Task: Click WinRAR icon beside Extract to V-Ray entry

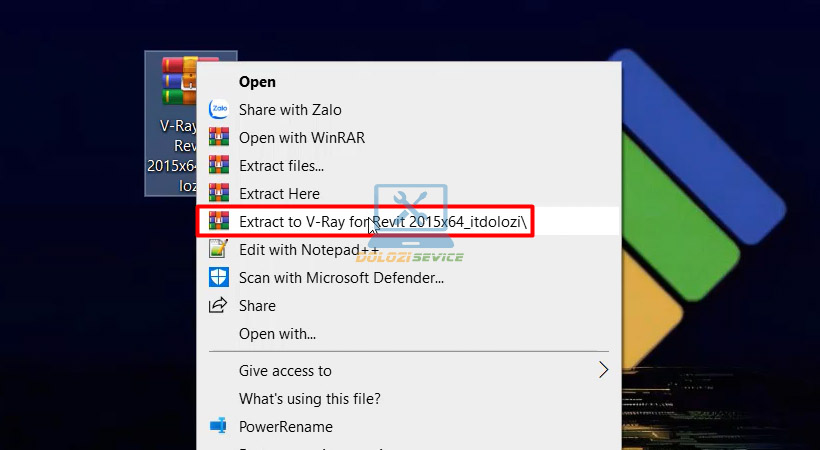Action: [219, 221]
